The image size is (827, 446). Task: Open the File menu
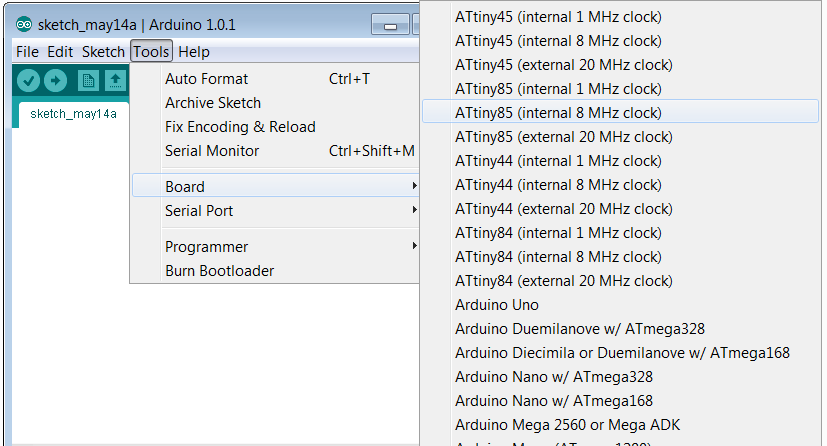(27, 52)
